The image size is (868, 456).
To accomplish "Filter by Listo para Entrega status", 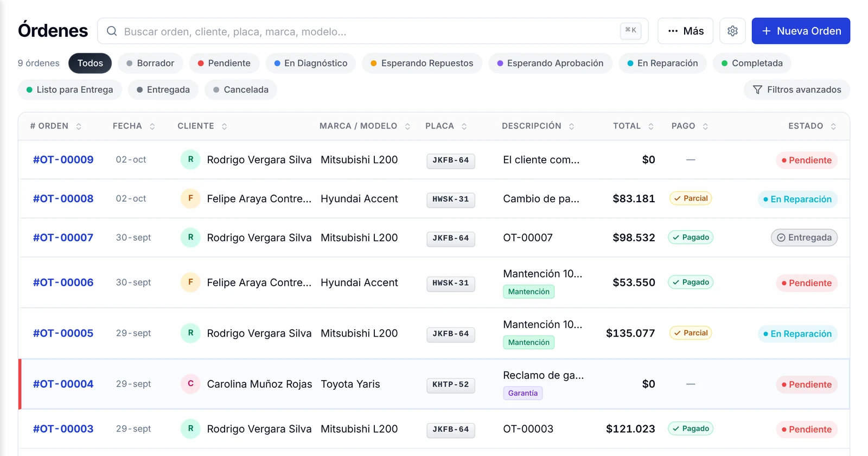I will (x=70, y=89).
